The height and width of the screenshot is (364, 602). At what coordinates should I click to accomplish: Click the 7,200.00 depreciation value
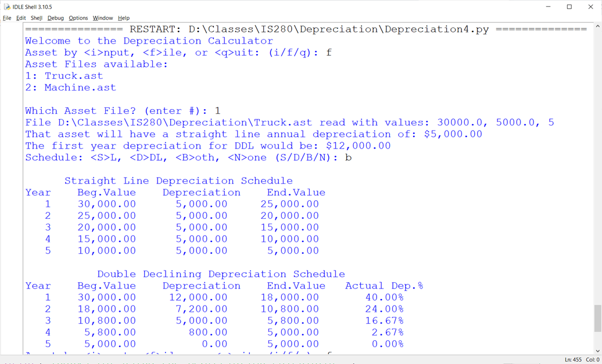coord(202,309)
